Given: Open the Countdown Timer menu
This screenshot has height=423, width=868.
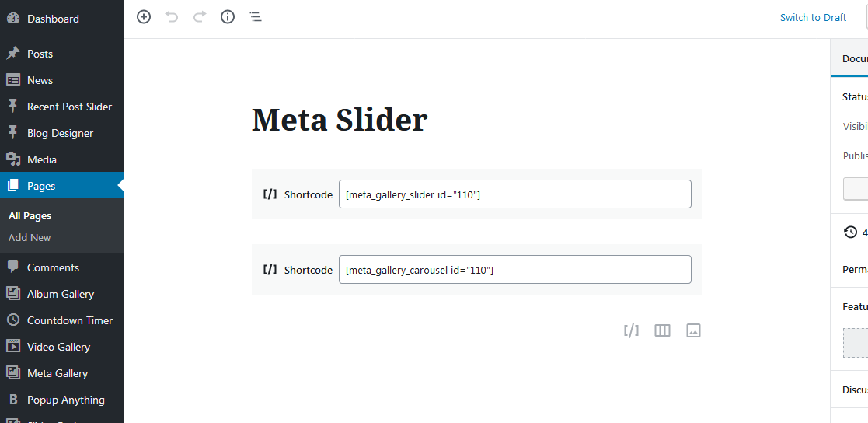Looking at the screenshot, I should (70, 320).
